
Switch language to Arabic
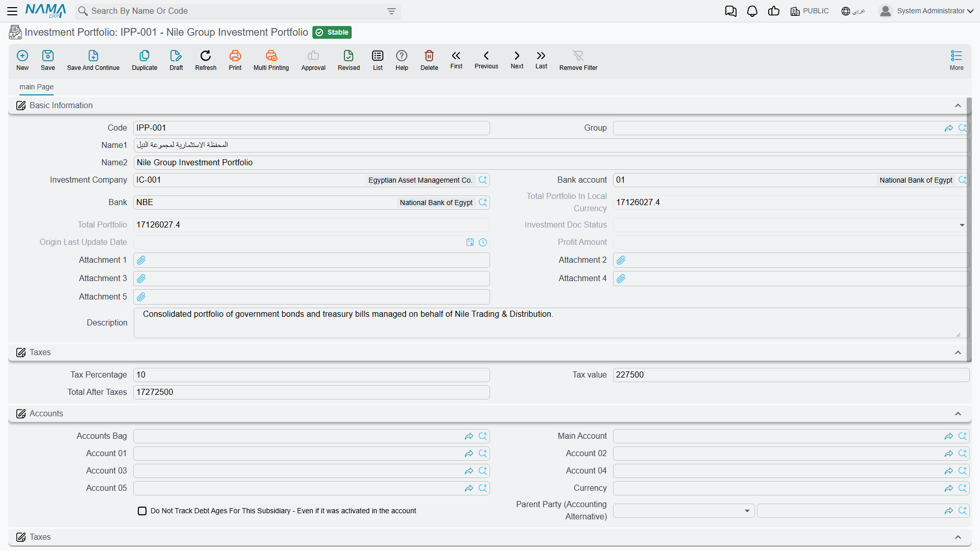coord(853,11)
